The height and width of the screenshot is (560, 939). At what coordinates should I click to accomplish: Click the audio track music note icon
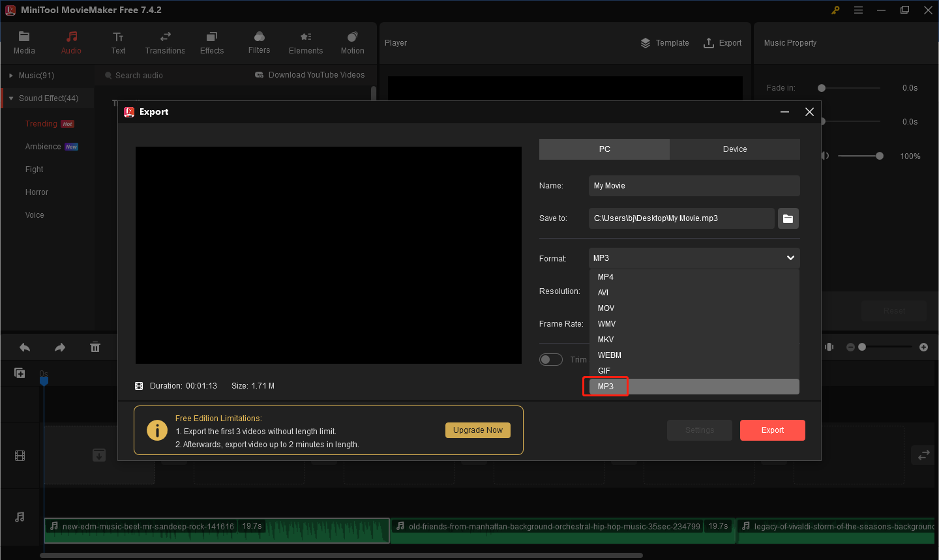[20, 517]
